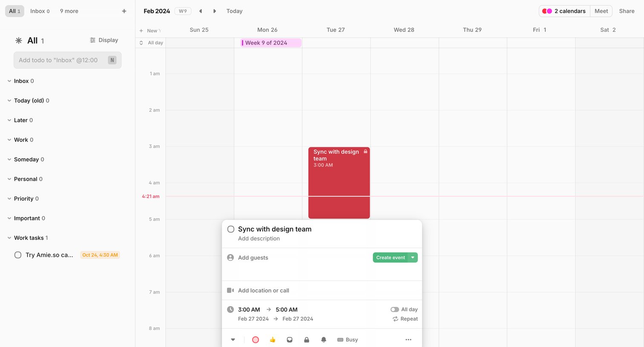Image resolution: width=644 pixels, height=347 pixels.
Task: Open the 9 more lists tab
Action: (69, 11)
